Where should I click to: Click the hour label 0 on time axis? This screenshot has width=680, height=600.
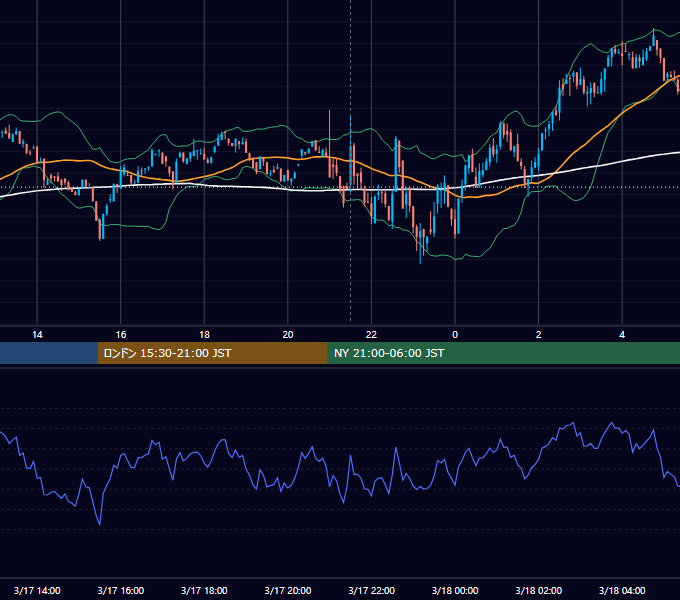click(455, 335)
